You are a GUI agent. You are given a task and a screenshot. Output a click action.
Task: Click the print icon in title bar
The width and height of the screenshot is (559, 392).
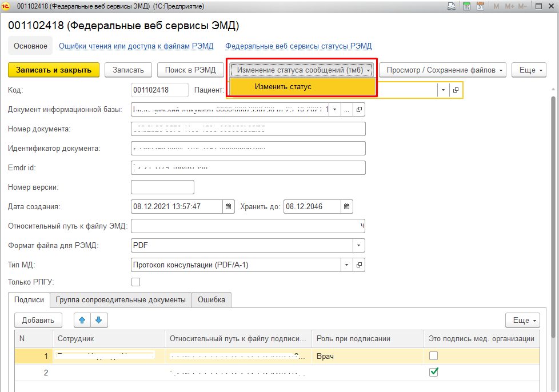click(452, 6)
